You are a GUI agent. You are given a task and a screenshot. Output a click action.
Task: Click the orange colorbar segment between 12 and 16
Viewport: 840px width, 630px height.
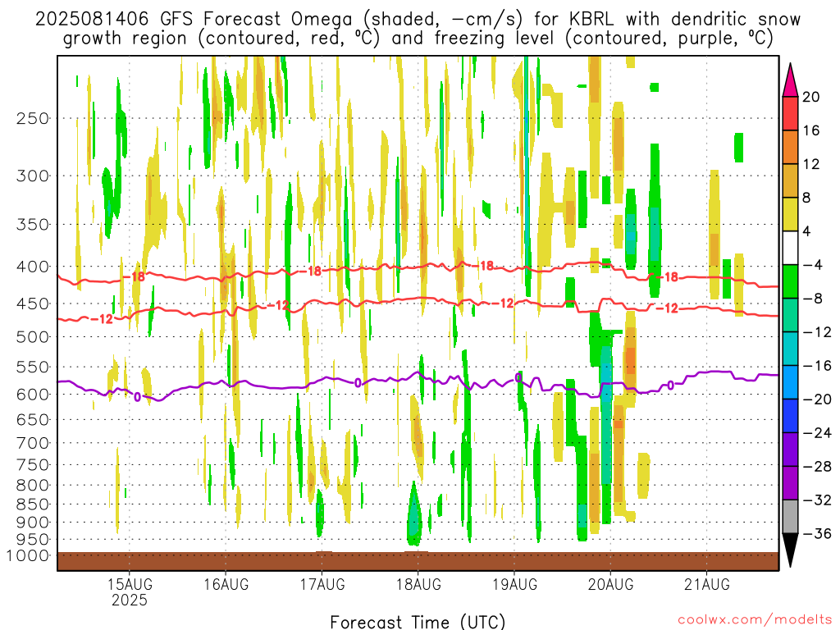click(790, 148)
